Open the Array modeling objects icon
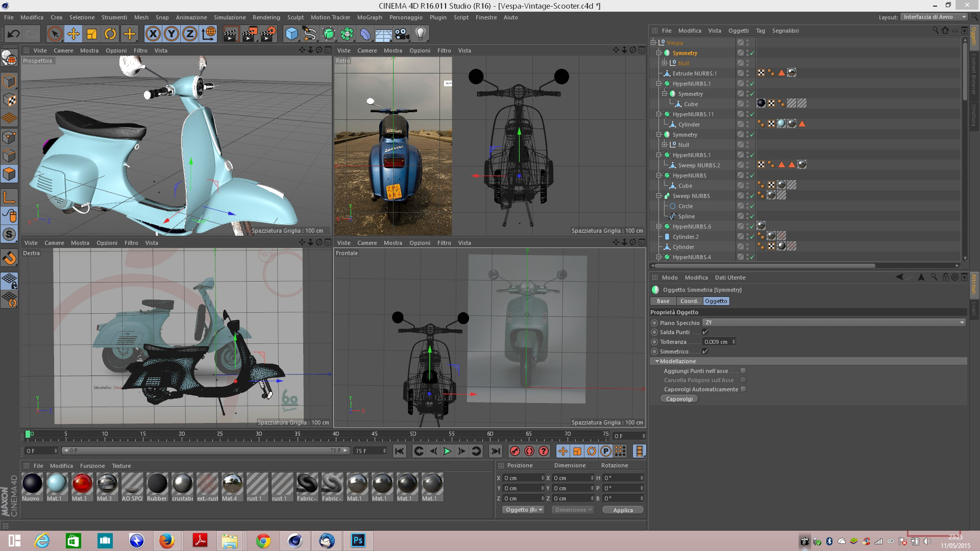This screenshot has width=980, height=551. tap(347, 34)
